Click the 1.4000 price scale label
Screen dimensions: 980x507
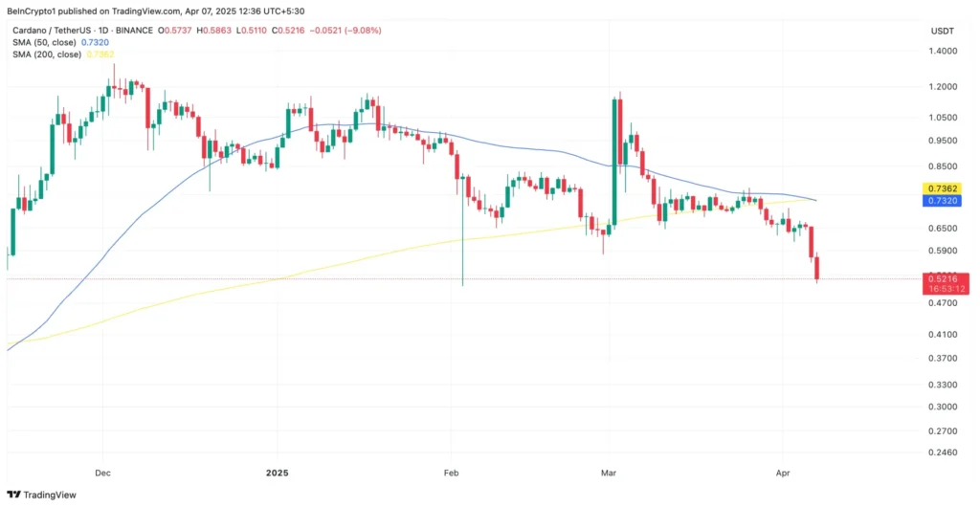[943, 51]
